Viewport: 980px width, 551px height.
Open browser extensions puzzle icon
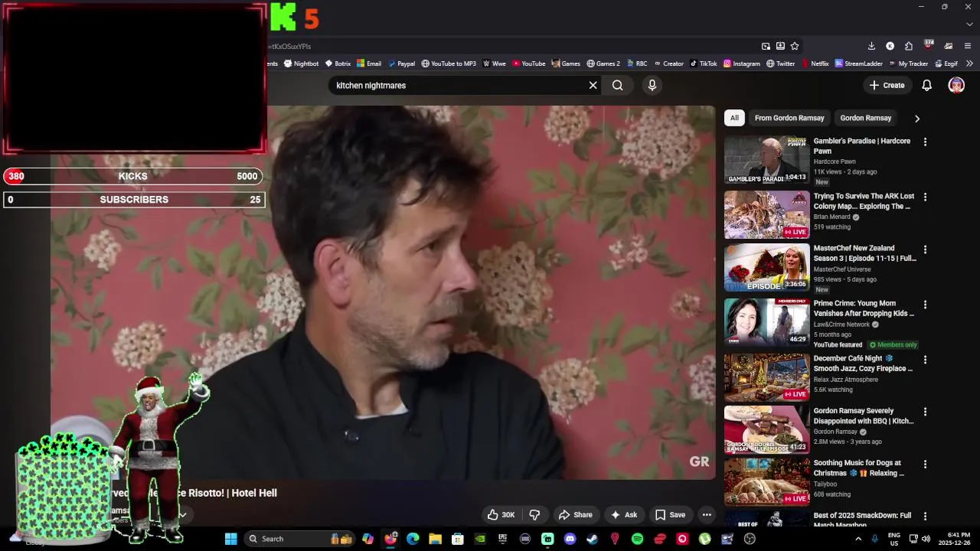point(908,46)
